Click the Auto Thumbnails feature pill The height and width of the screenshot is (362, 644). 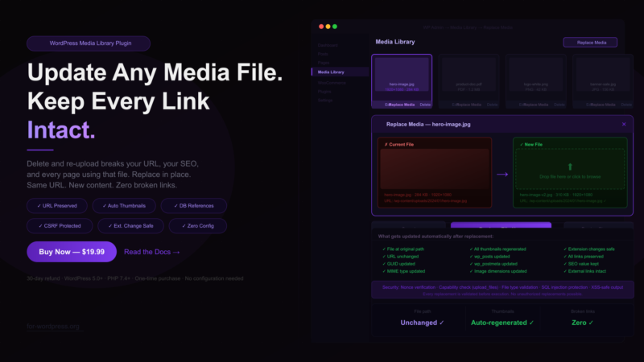pos(124,206)
